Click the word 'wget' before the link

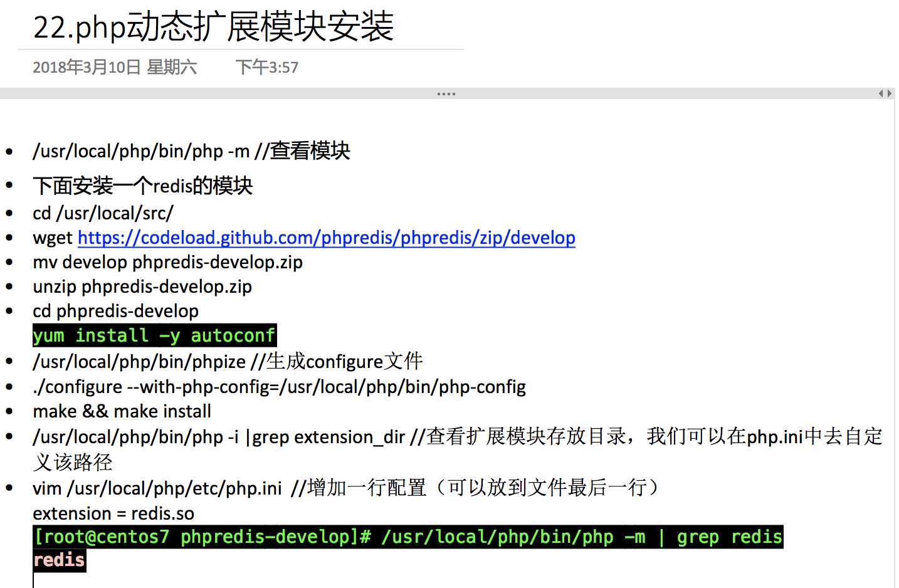point(53,238)
